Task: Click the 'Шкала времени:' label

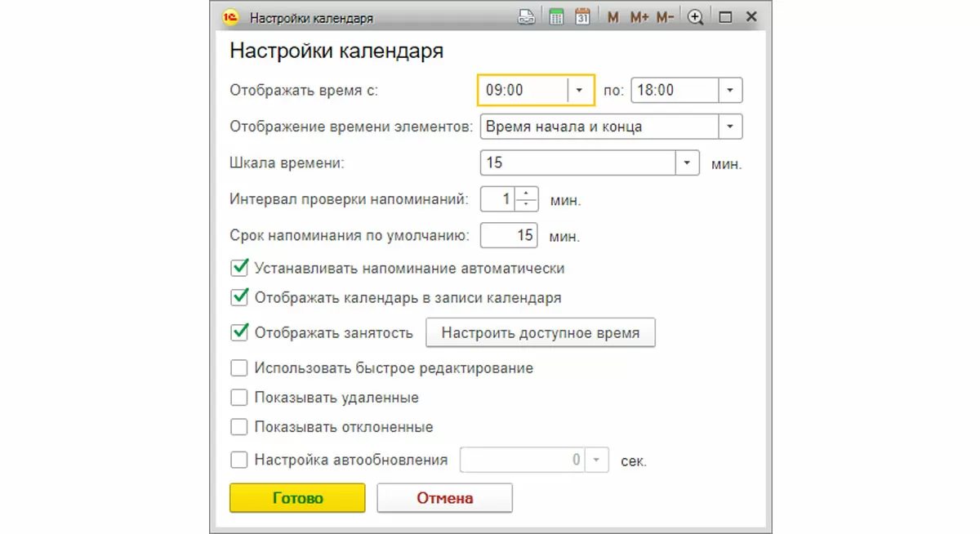Action: pos(287,162)
